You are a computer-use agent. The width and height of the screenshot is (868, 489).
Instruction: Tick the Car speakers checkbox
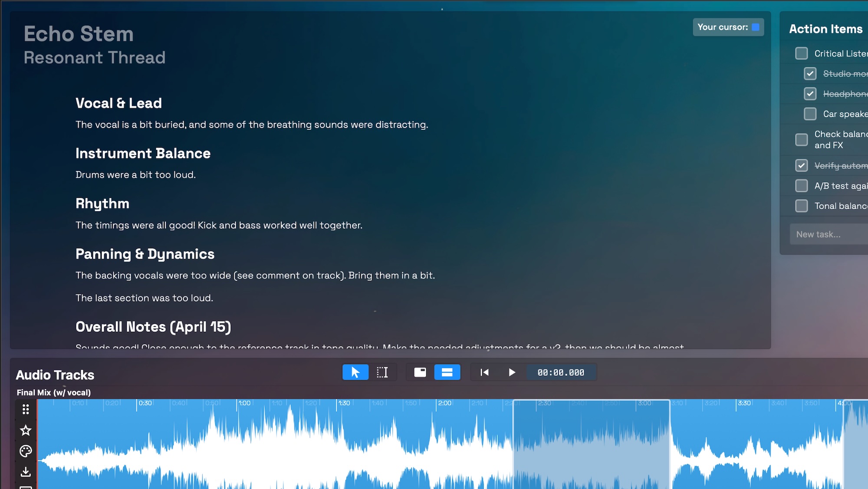810,114
